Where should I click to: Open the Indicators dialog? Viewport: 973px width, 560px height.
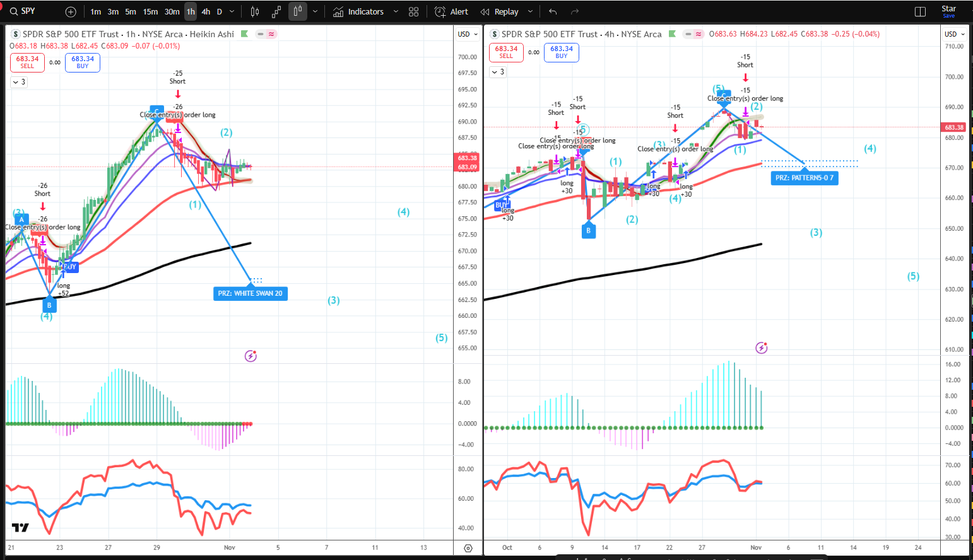[358, 12]
